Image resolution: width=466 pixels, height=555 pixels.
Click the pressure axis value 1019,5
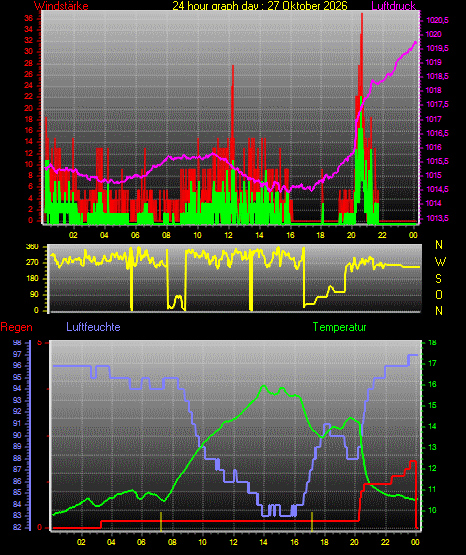pos(437,48)
